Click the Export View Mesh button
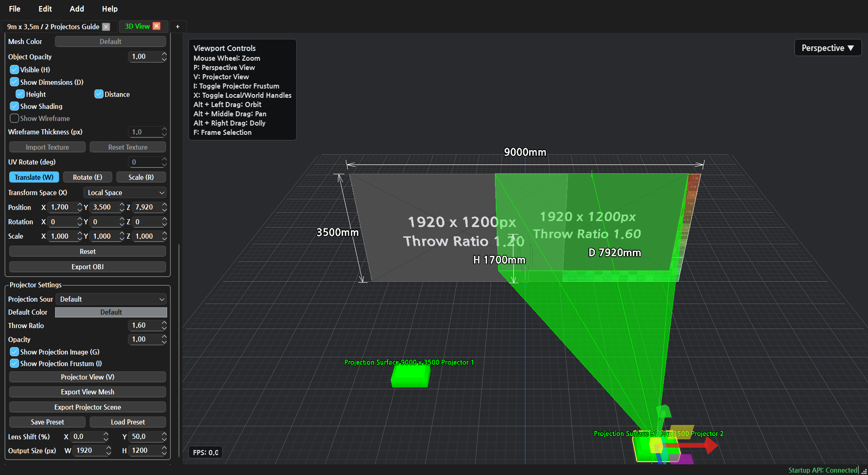Image resolution: width=868 pixels, height=475 pixels. (87, 392)
